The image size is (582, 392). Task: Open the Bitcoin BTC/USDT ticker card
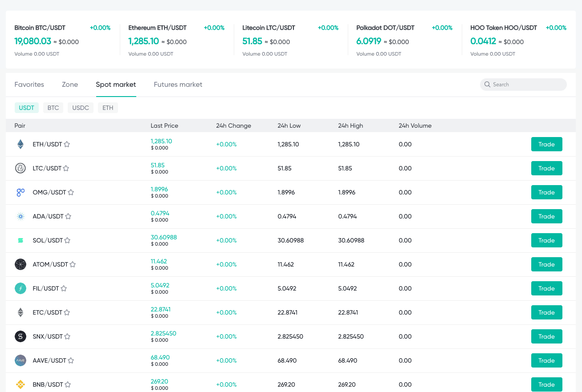point(63,40)
